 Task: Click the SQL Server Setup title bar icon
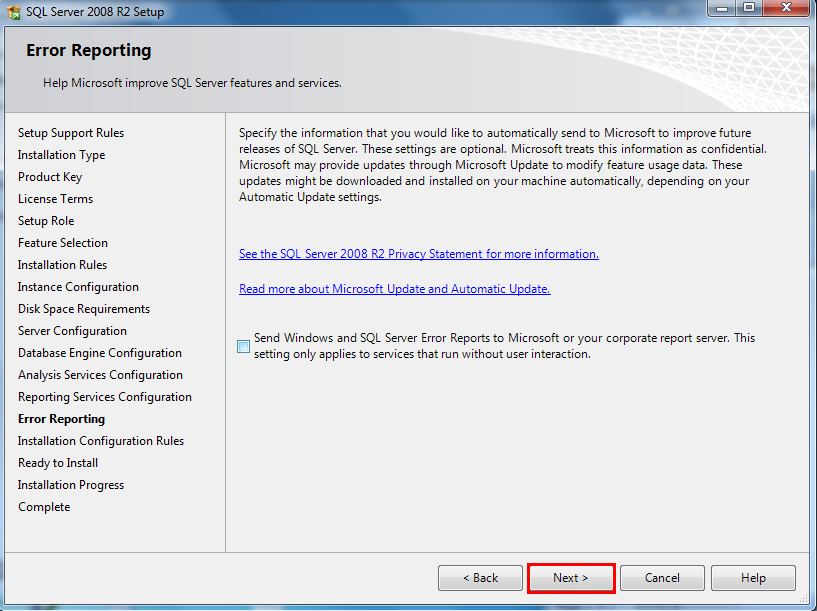coord(14,11)
